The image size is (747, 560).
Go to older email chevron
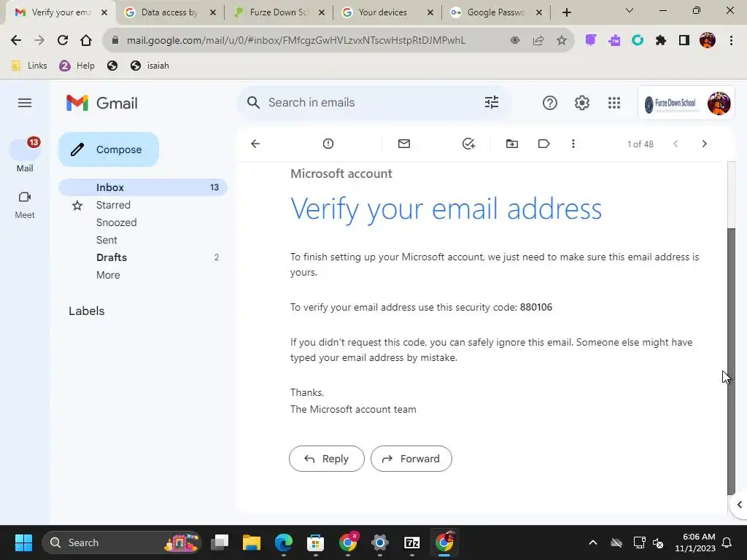coord(704,144)
